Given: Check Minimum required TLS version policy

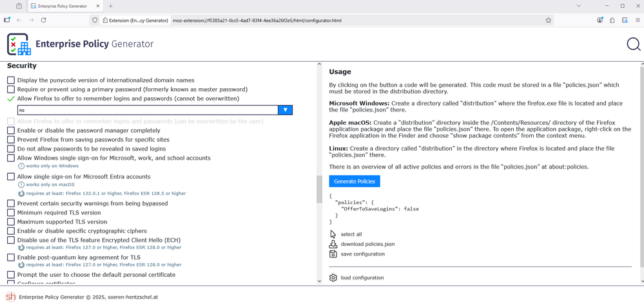Looking at the screenshot, I should (11, 212).
